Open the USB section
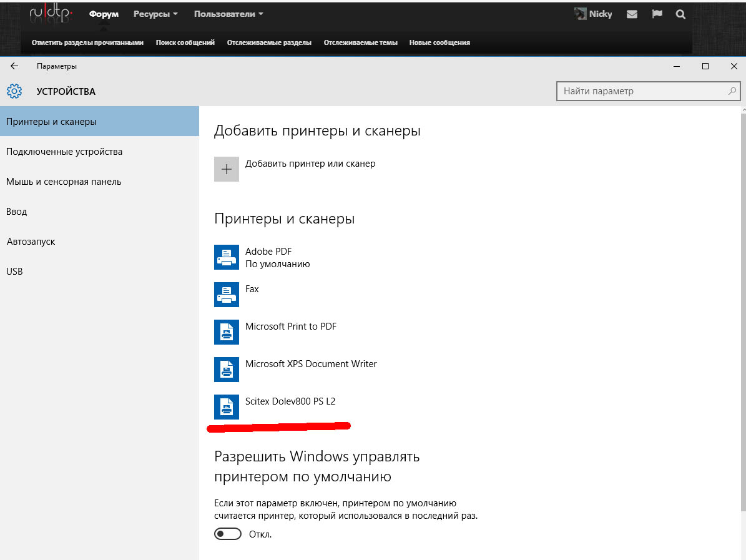The image size is (746, 560). pyautogui.click(x=99, y=271)
